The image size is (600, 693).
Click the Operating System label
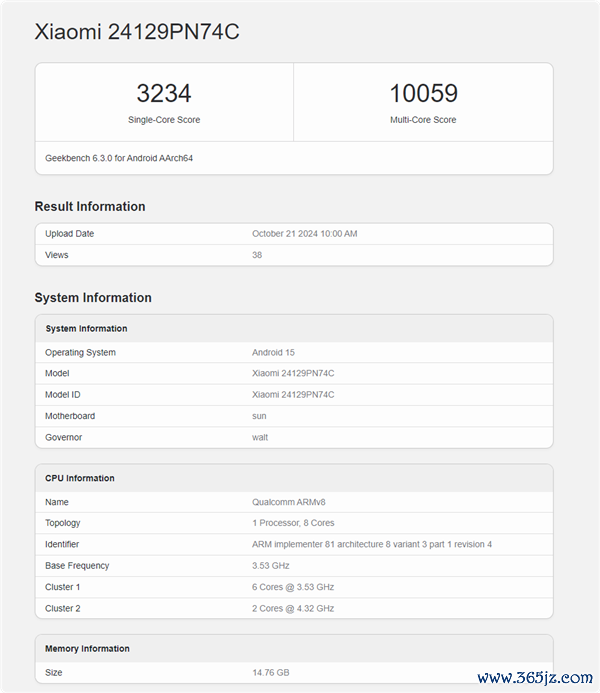(x=80, y=353)
